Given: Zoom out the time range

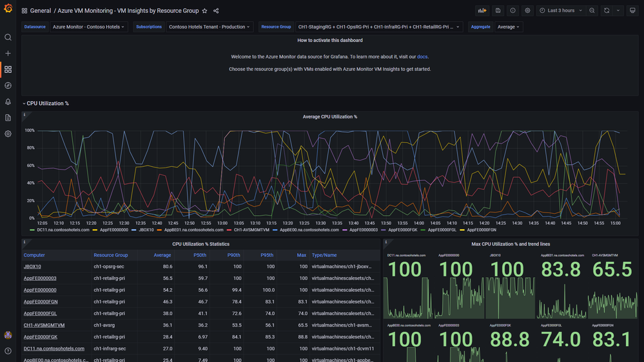Looking at the screenshot, I should coord(592,11).
